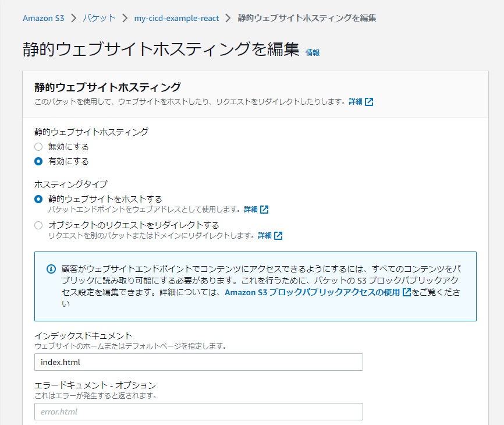Focus the error.html error document field
504x425 pixels.
(x=198, y=412)
